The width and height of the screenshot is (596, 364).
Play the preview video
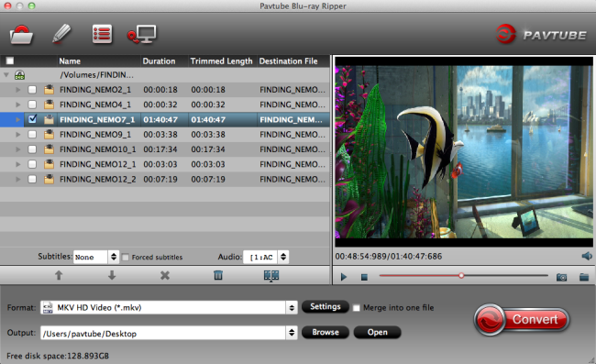(x=344, y=277)
